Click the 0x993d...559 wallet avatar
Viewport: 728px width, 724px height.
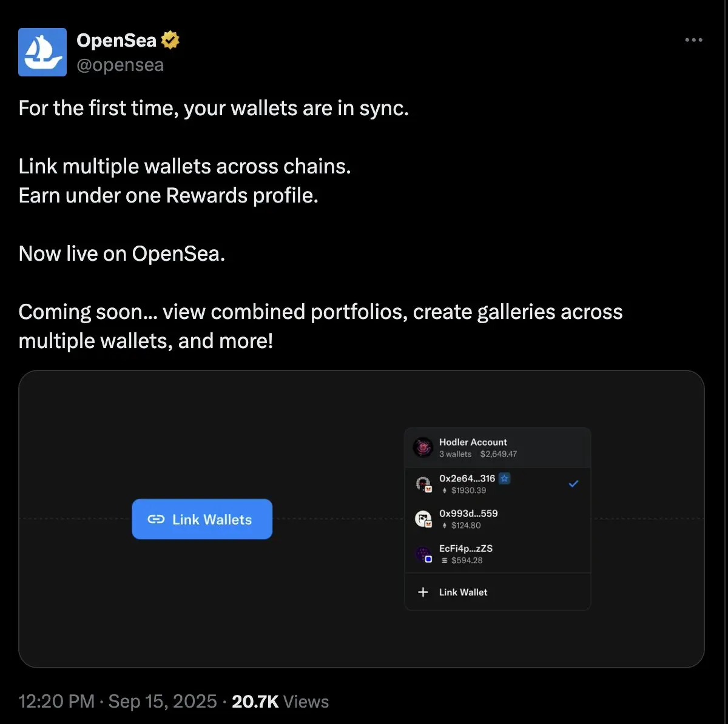click(x=423, y=519)
